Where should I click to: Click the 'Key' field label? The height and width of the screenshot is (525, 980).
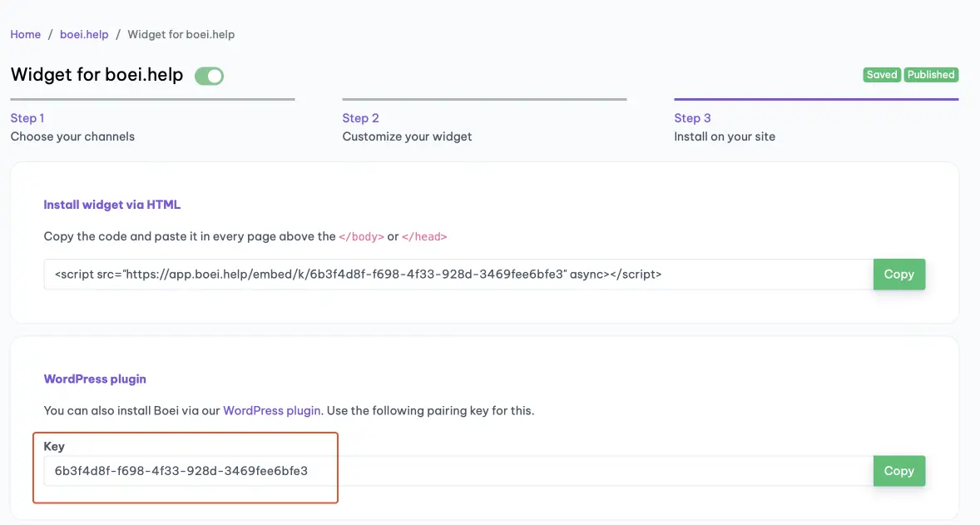tap(54, 447)
